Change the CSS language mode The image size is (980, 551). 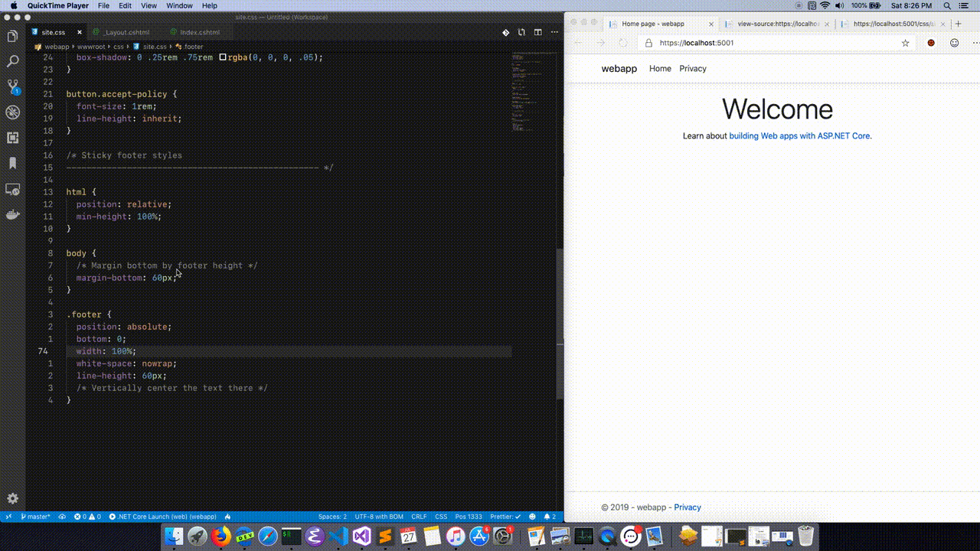441,517
